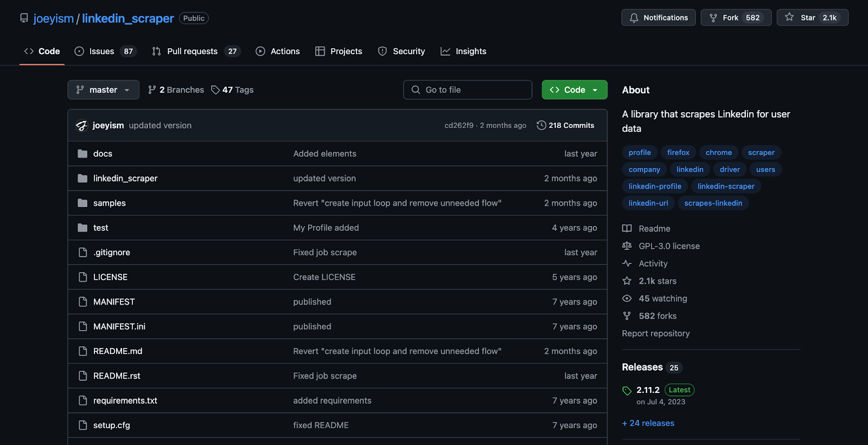Open GPL-3.0 license link

669,246
